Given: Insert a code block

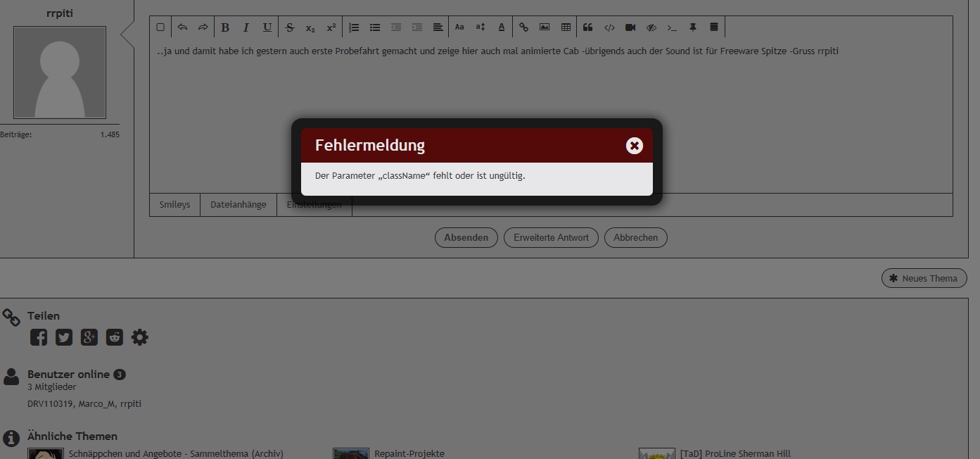Looking at the screenshot, I should 609,27.
